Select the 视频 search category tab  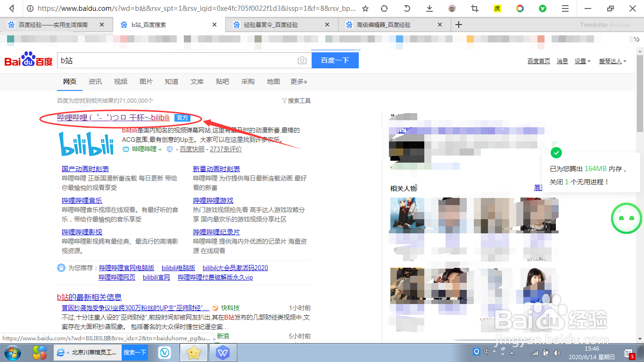click(121, 82)
